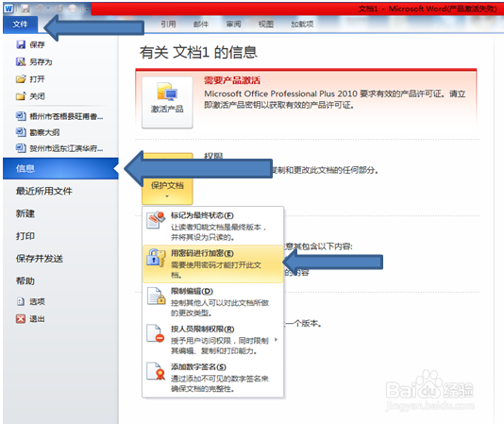Click the 按人员限制权限 no-entry document icon
This screenshot has height=424, width=504.
pos(156,333)
